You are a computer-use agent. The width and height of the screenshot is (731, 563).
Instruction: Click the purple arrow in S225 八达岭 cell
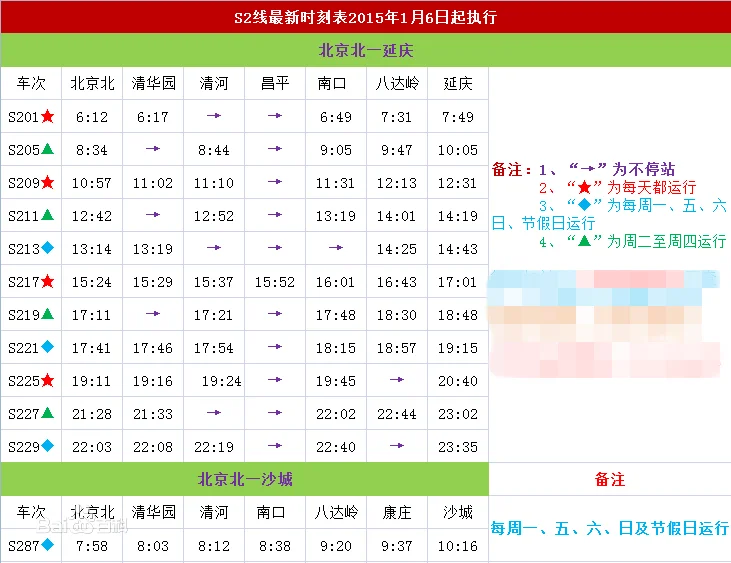click(397, 380)
